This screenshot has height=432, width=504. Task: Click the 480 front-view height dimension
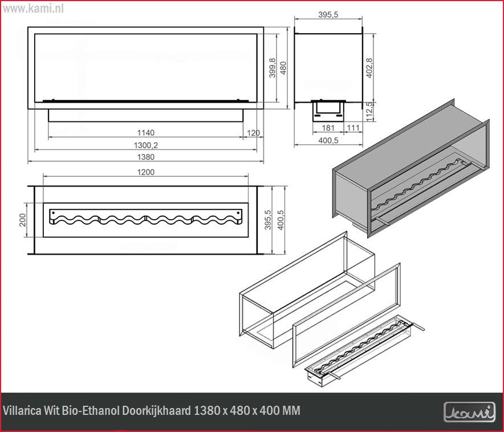click(282, 67)
